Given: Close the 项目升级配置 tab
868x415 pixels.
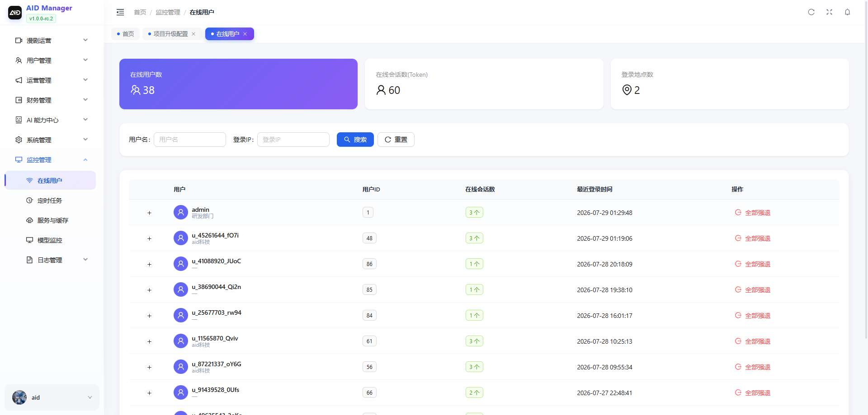Looking at the screenshot, I should [193, 34].
